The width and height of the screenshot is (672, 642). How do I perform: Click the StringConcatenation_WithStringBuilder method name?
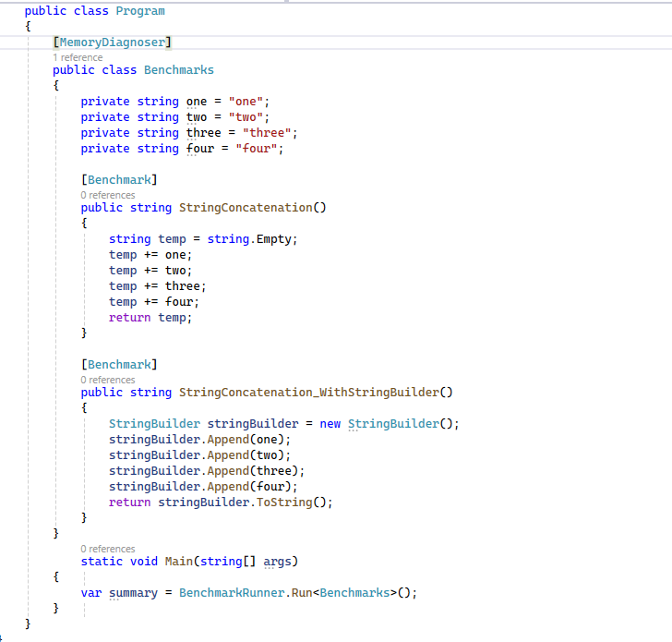coord(308,393)
